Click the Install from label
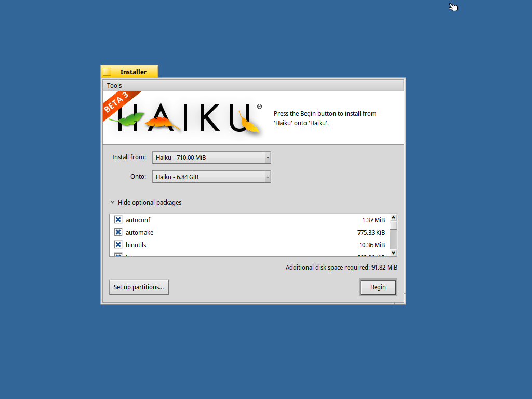The height and width of the screenshot is (399, 532). pyautogui.click(x=129, y=157)
